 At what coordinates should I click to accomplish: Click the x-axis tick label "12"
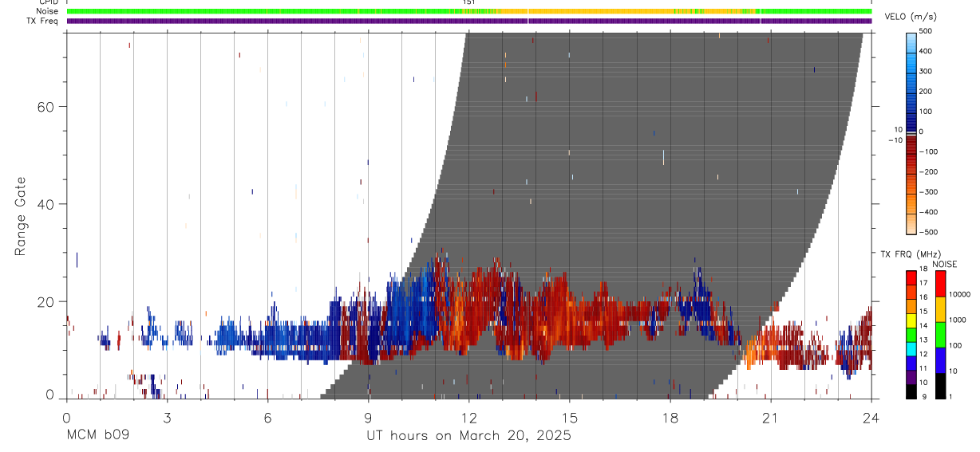coord(468,417)
